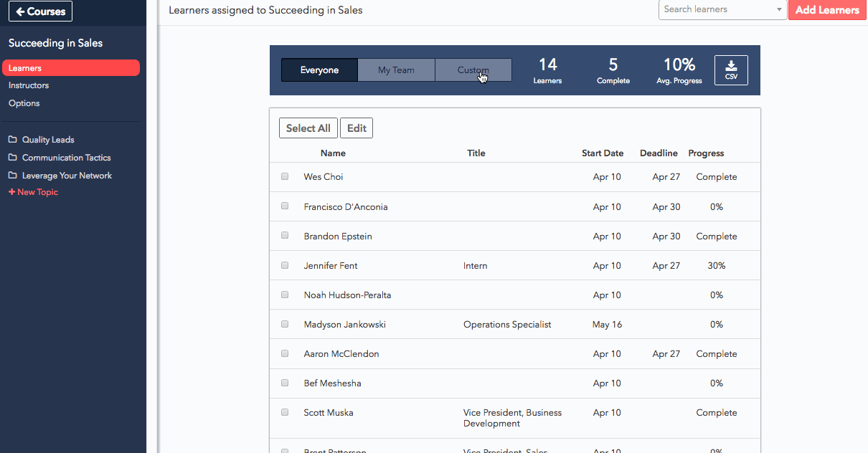The width and height of the screenshot is (868, 453).
Task: Open the Quality Leads topic folder
Action: click(x=49, y=139)
